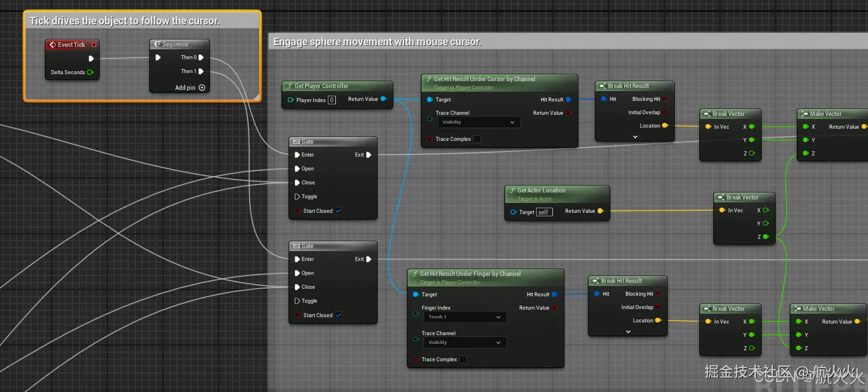The height and width of the screenshot is (392, 868).
Task: Uncheck Start Closed on the upper Gate node
Action: coord(338,211)
